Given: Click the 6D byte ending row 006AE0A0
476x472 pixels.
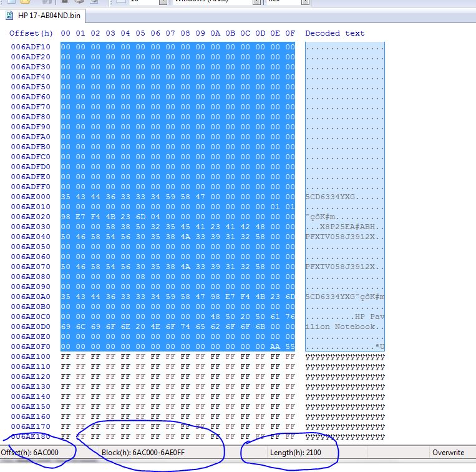Looking at the screenshot, I should pos(290,297).
